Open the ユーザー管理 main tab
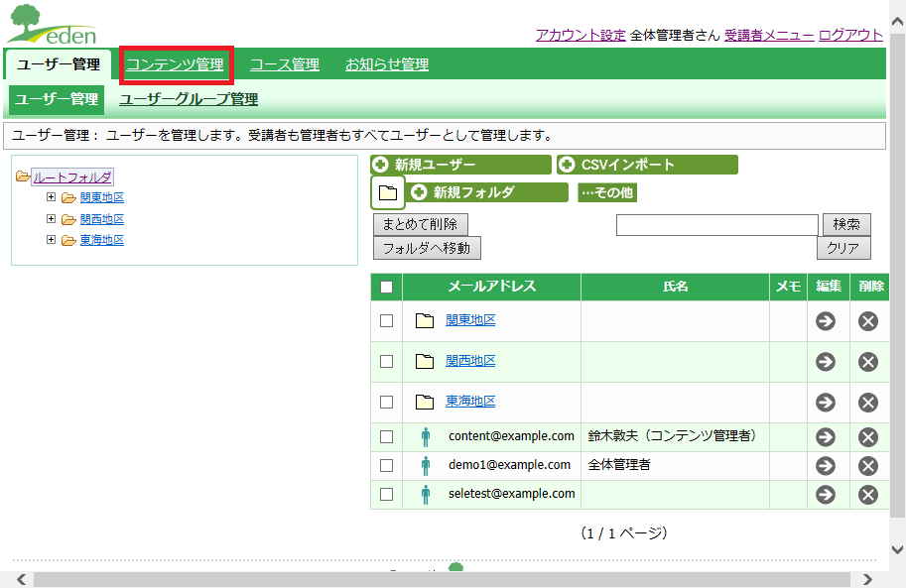906x588 pixels. click(x=59, y=64)
